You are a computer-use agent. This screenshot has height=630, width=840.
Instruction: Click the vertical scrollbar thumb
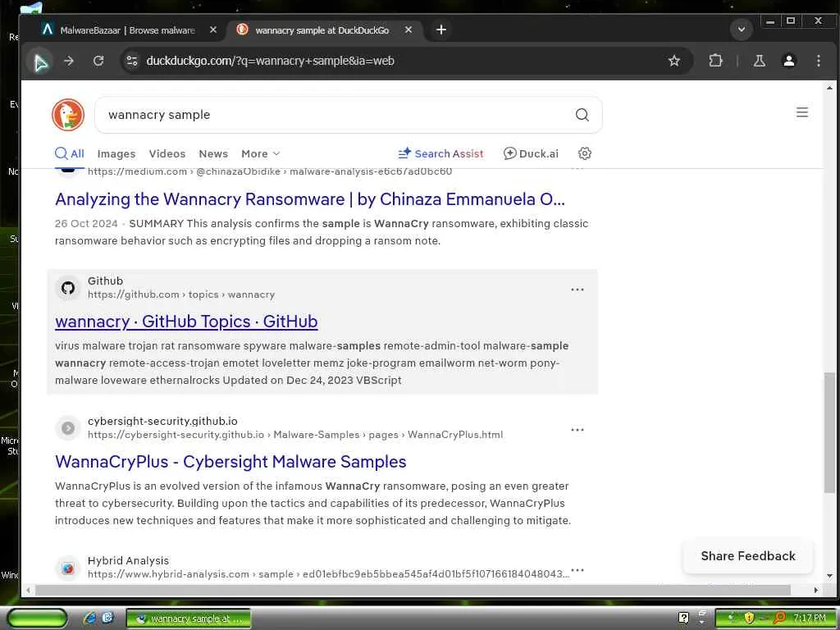[x=829, y=433]
